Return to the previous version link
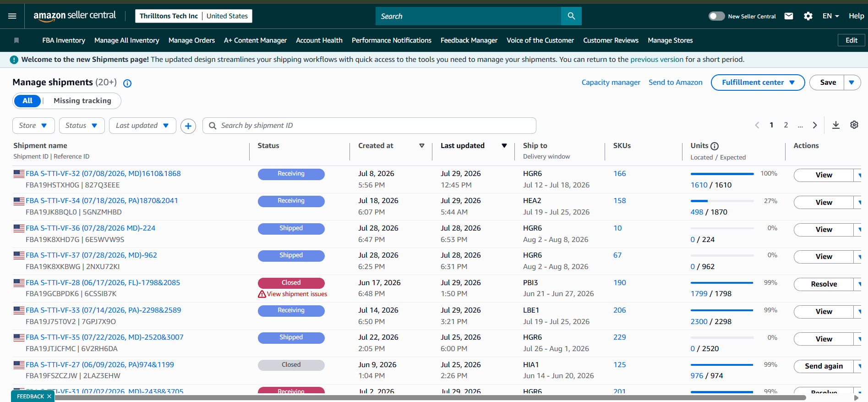The width and height of the screenshot is (868, 402). [657, 60]
